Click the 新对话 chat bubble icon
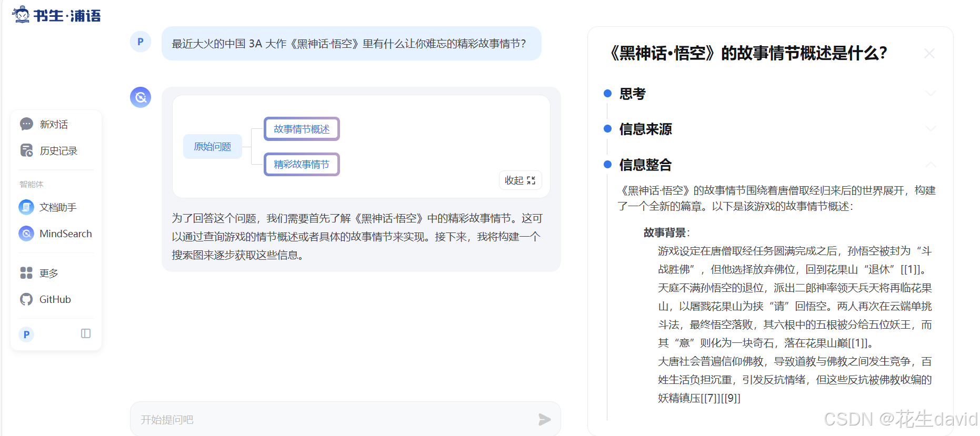Image resolution: width=980 pixels, height=436 pixels. point(26,124)
